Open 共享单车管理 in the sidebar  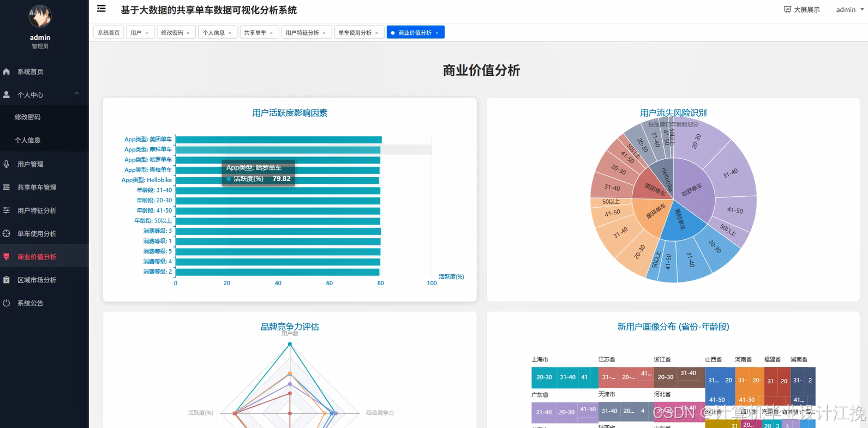coord(44,187)
